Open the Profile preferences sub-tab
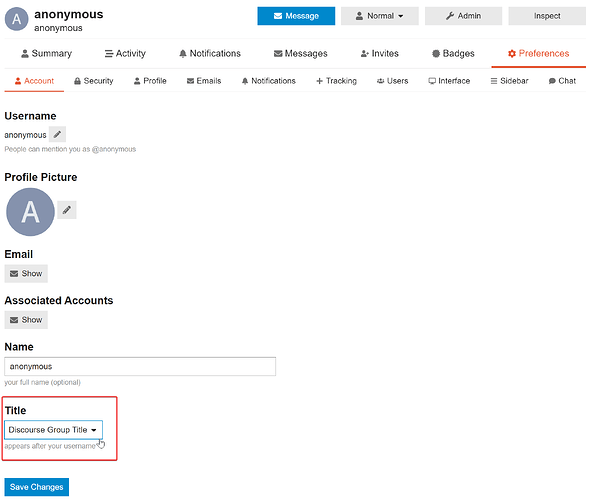Image resolution: width=602 pixels, height=500 pixels. click(x=150, y=81)
